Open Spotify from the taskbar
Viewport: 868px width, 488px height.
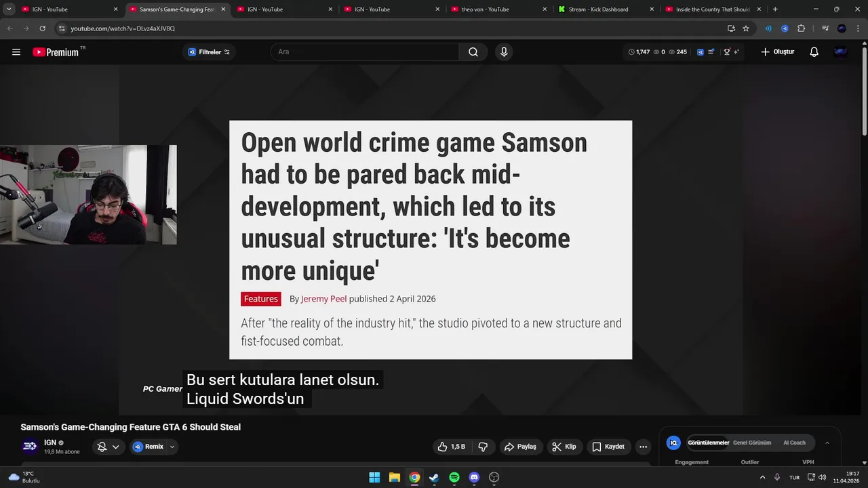[454, 477]
